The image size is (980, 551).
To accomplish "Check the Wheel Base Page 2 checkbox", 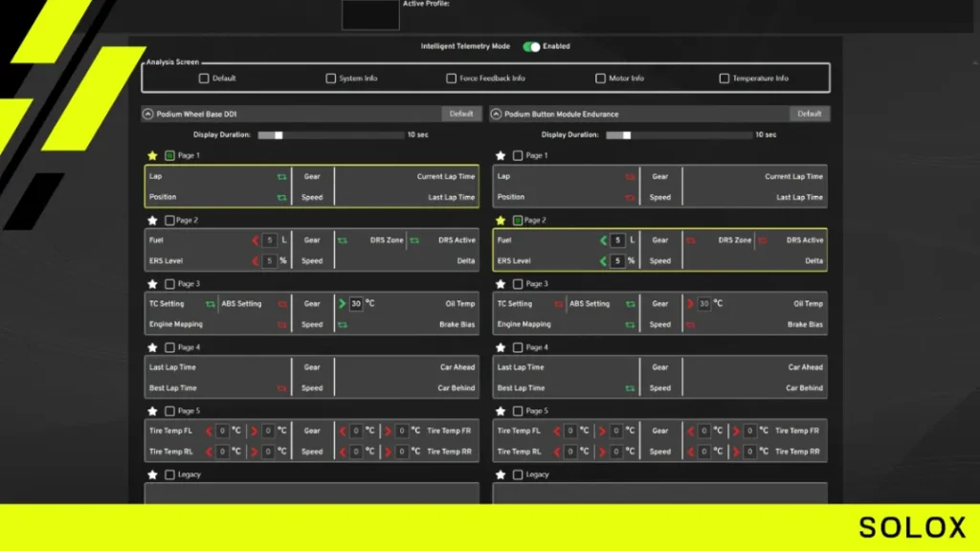I will (x=169, y=221).
